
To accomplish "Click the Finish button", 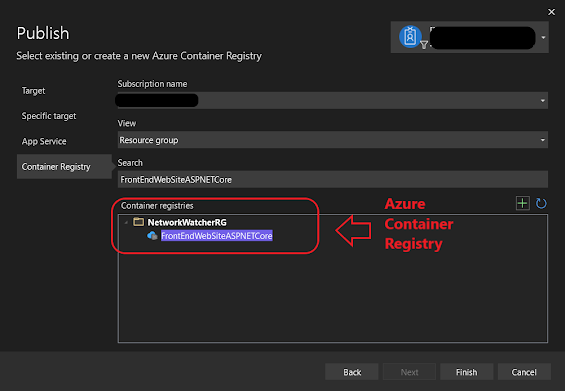I will coord(467,372).
